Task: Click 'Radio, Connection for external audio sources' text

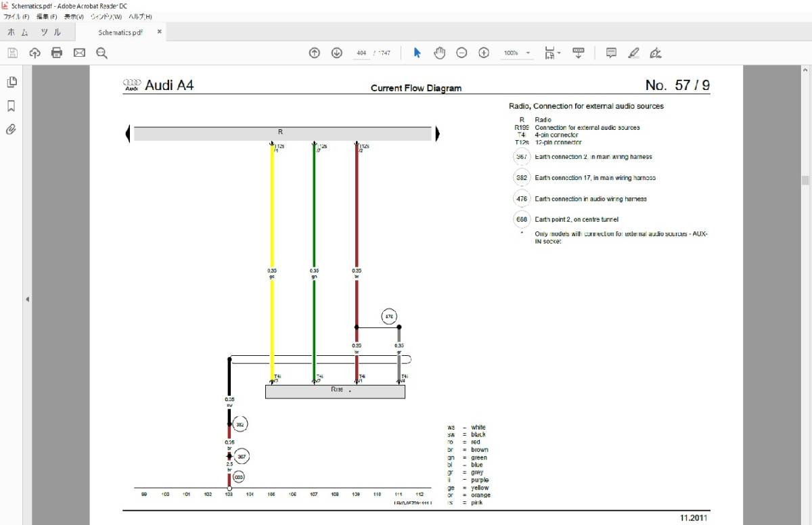Action: point(586,106)
